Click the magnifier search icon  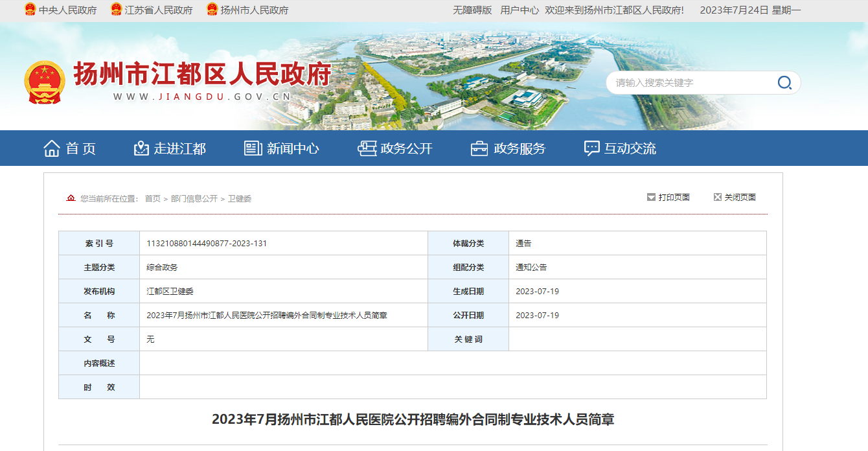tap(784, 82)
